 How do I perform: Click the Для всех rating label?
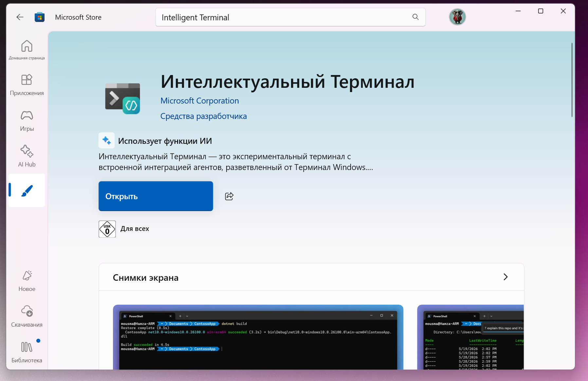point(135,229)
